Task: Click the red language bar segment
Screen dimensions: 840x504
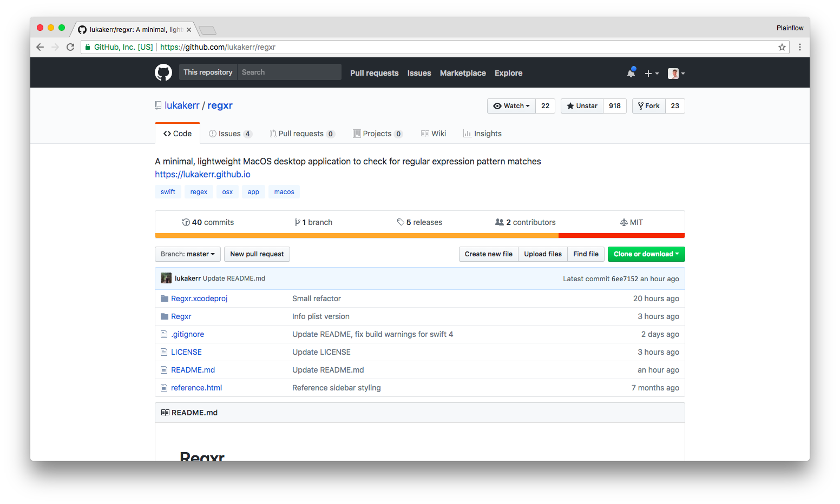Action: [621, 236]
